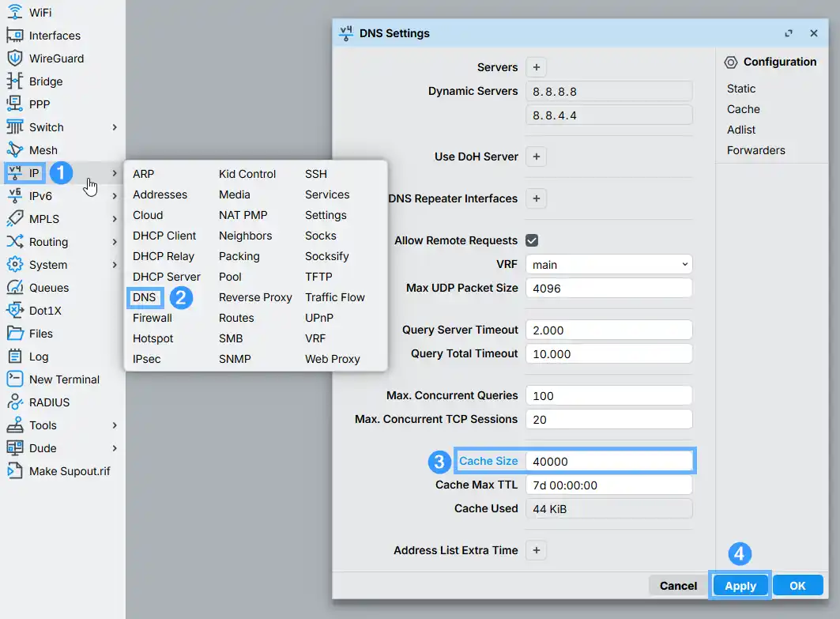The width and height of the screenshot is (840, 619).
Task: Click the Query Server Timeout field
Action: click(x=609, y=330)
